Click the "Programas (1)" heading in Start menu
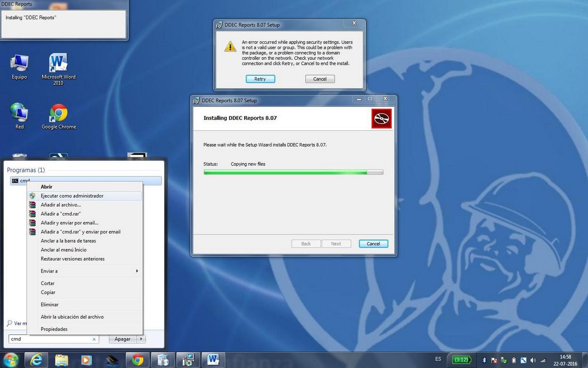The height and width of the screenshot is (368, 588). tap(26, 170)
